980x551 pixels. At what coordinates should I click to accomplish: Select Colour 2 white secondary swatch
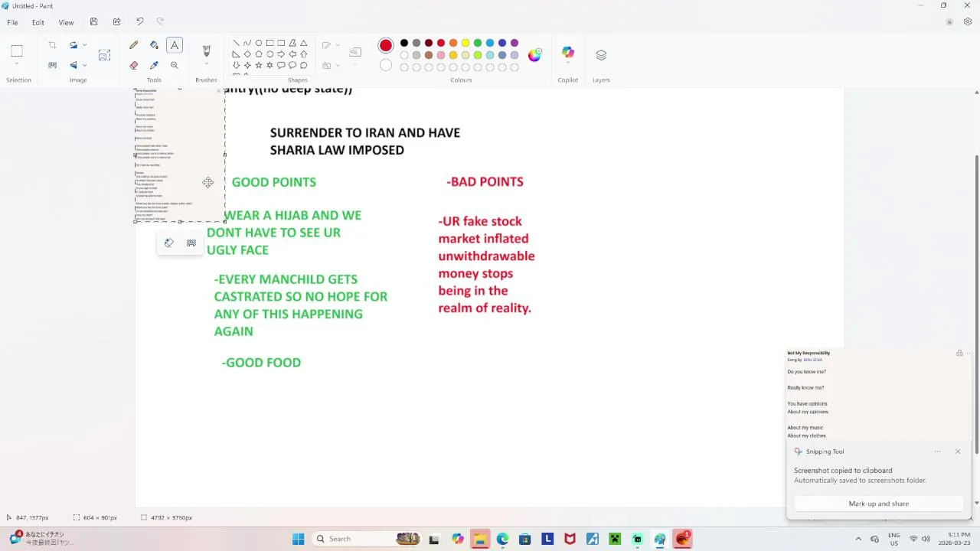point(386,66)
